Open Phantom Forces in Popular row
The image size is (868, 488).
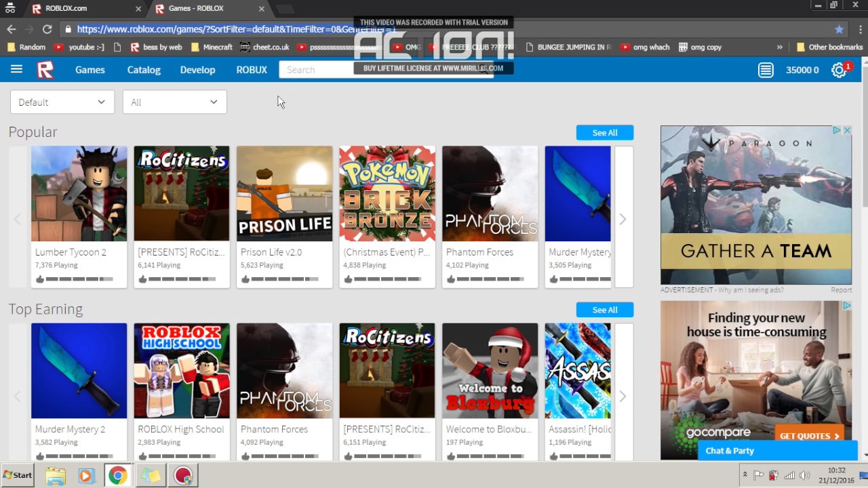click(490, 194)
